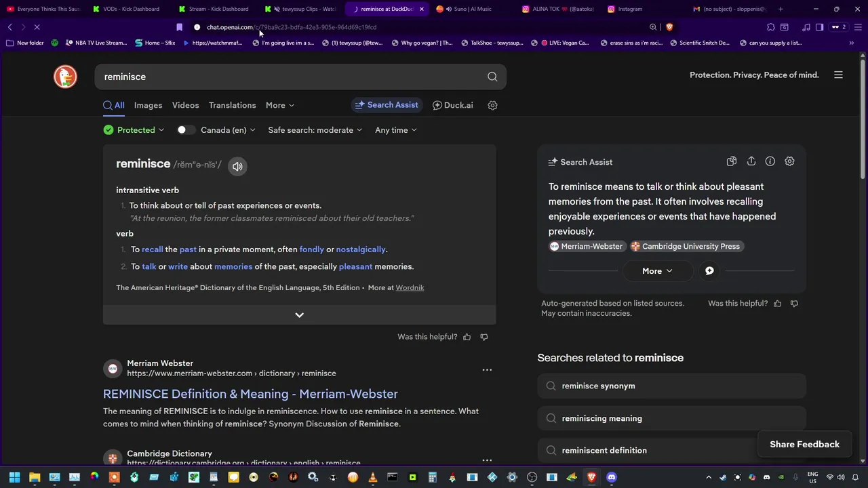The width and height of the screenshot is (868, 488).
Task: Stop loading the page
Action: [x=37, y=27]
